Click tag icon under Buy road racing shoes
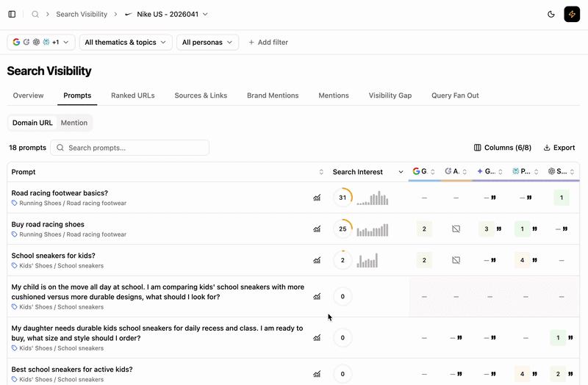Image resolution: width=588 pixels, height=385 pixels. pyautogui.click(x=14, y=234)
